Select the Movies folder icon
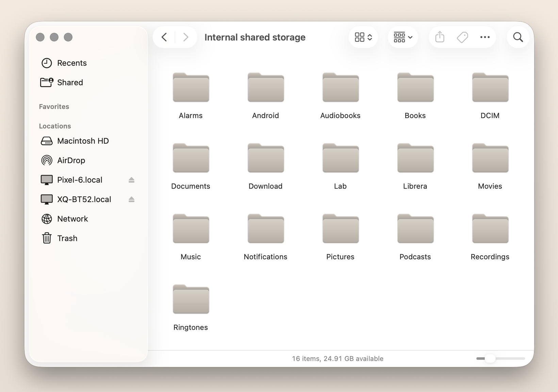This screenshot has width=558, height=392. 490,158
